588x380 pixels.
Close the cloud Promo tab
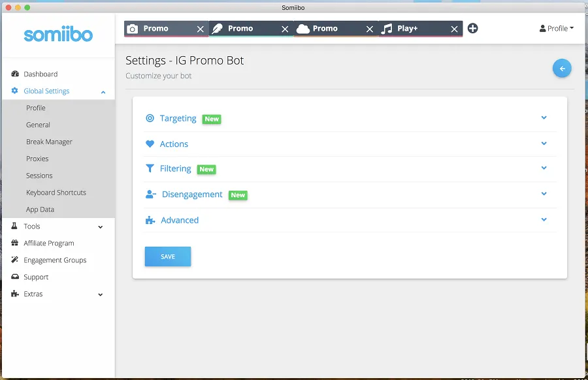click(x=370, y=29)
